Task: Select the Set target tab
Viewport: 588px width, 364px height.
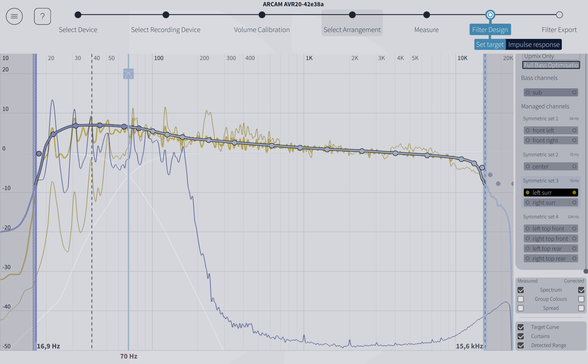Action: coord(489,45)
